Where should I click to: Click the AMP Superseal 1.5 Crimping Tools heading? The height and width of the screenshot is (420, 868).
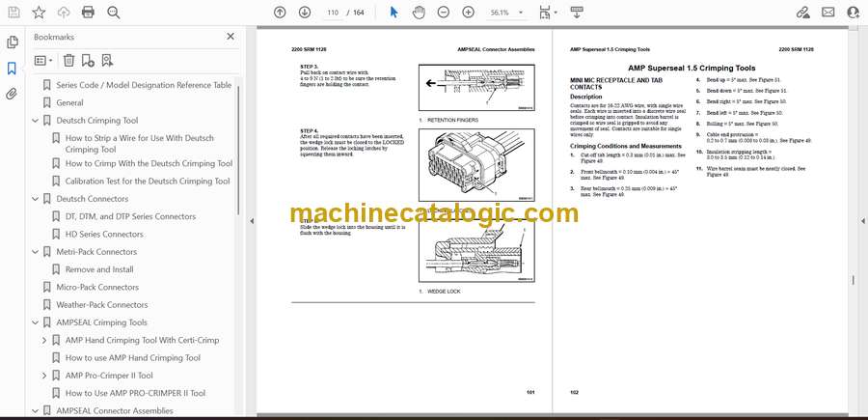click(x=692, y=69)
